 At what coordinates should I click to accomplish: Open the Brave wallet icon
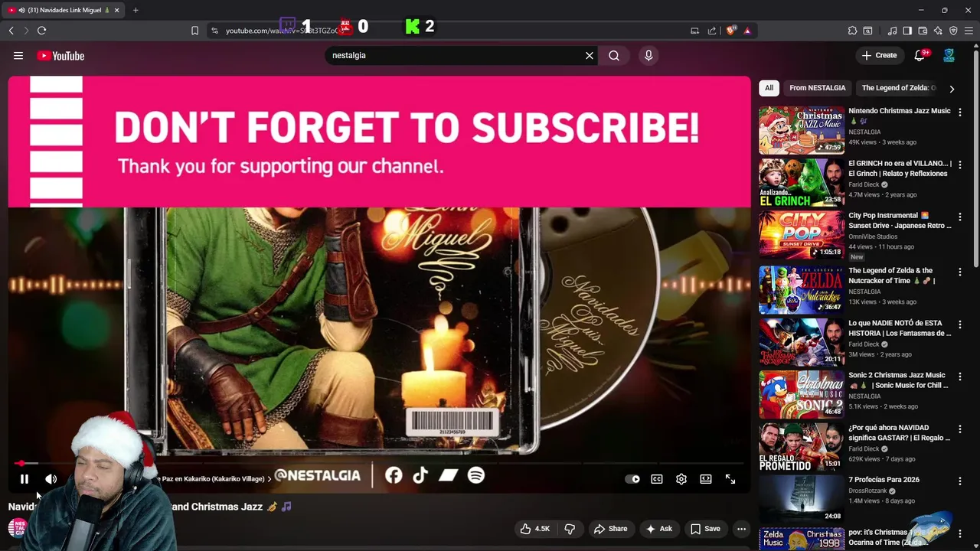click(923, 31)
